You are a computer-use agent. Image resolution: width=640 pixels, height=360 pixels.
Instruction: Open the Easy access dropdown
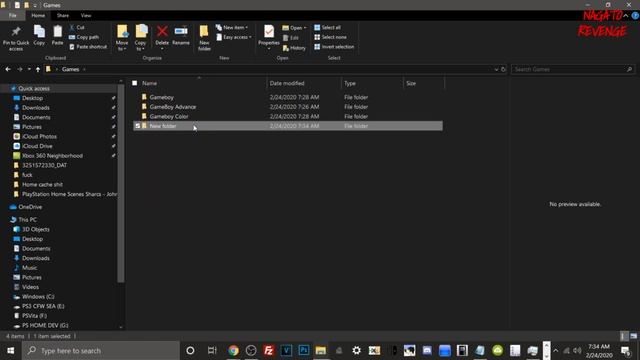[233, 37]
